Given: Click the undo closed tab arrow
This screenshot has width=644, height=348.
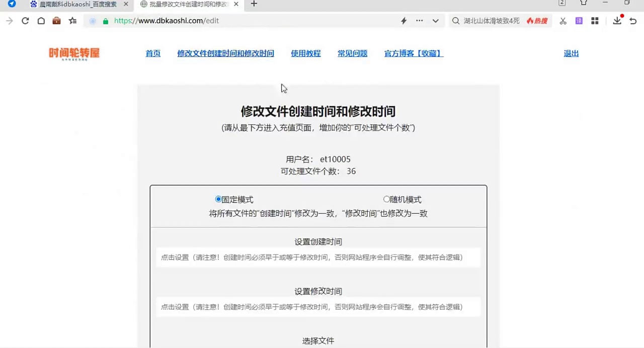Looking at the screenshot, I should pos(633,21).
